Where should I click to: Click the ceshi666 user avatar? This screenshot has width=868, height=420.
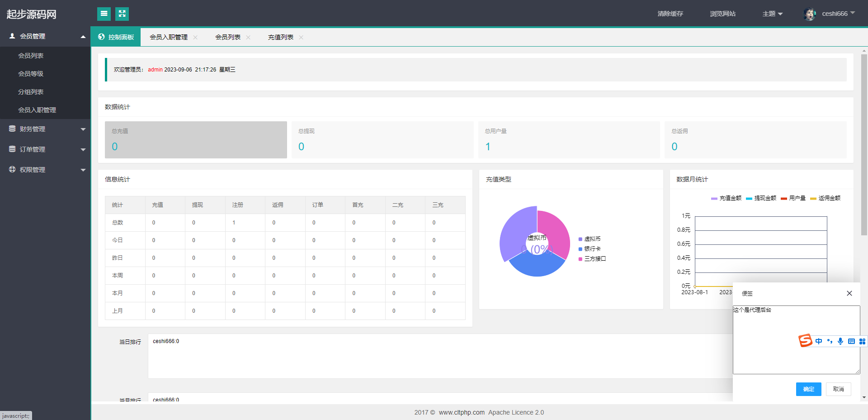pyautogui.click(x=810, y=14)
